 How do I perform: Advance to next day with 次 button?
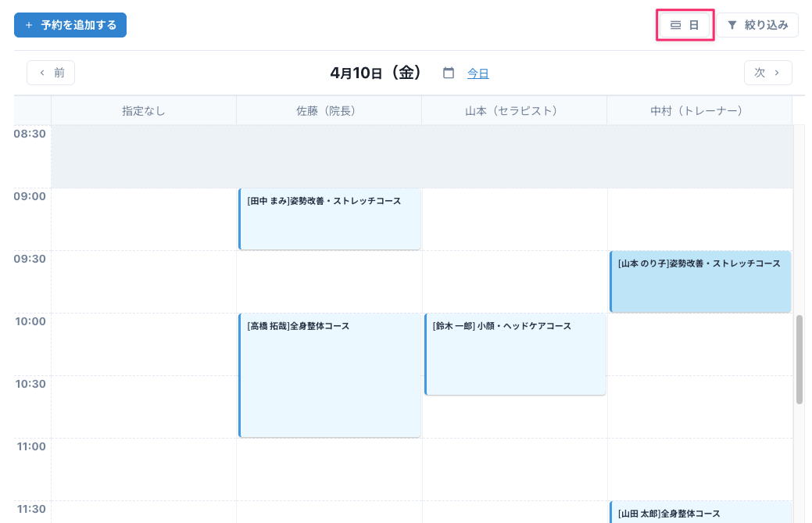(767, 73)
